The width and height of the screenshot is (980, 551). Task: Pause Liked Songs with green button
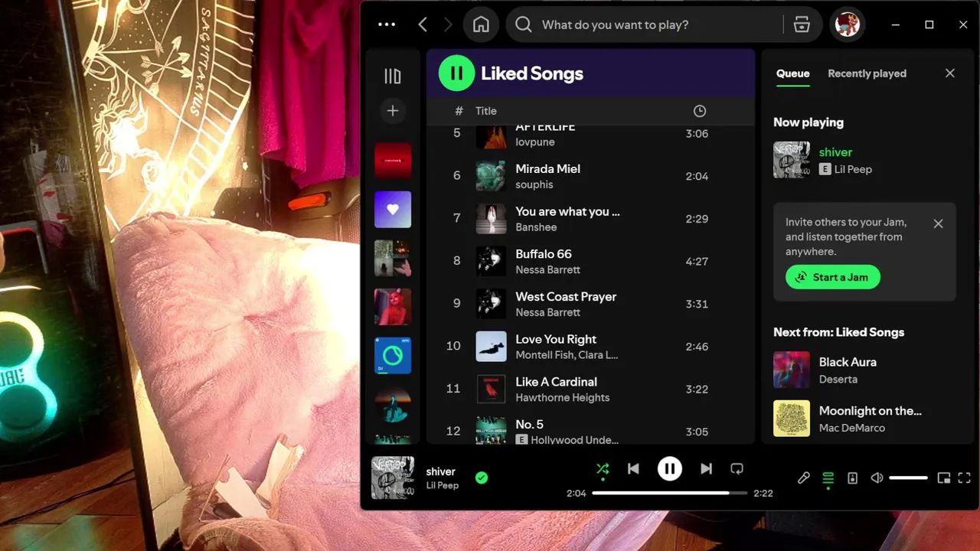[456, 73]
